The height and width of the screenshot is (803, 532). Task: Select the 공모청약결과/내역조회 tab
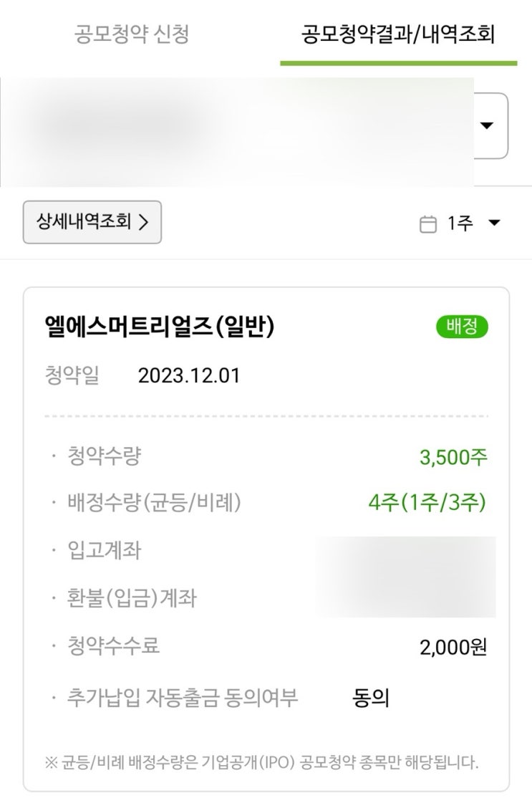pyautogui.click(x=398, y=34)
